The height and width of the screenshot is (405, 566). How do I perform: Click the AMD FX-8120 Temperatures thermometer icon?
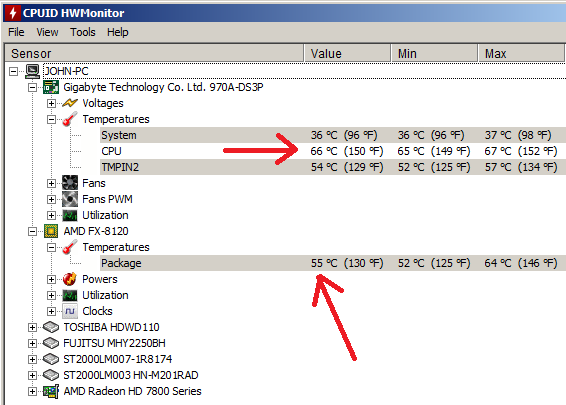[70, 247]
